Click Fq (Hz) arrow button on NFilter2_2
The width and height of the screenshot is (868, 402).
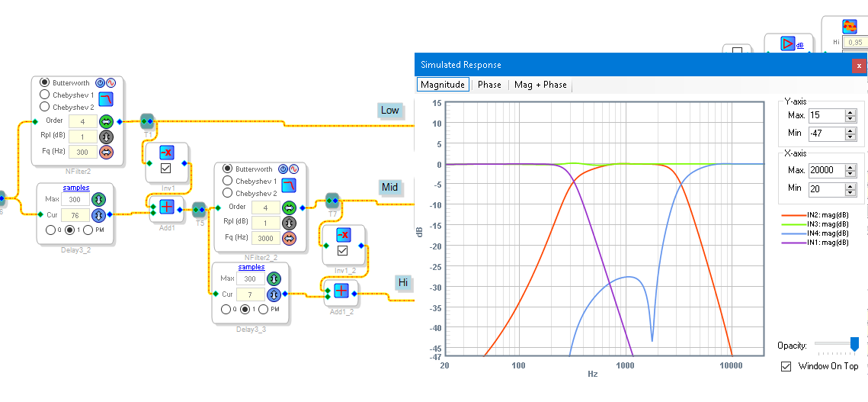[288, 239]
